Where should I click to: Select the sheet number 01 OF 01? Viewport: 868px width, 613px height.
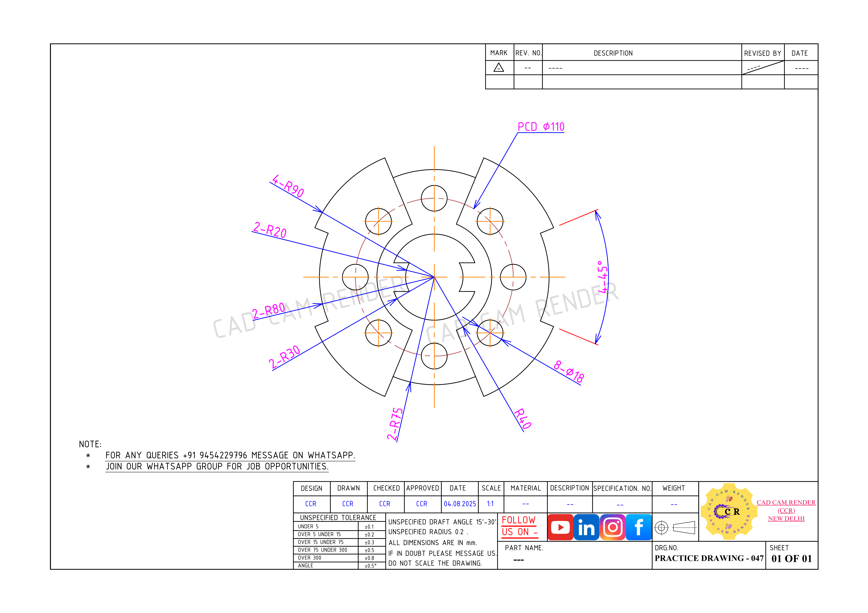coord(792,559)
